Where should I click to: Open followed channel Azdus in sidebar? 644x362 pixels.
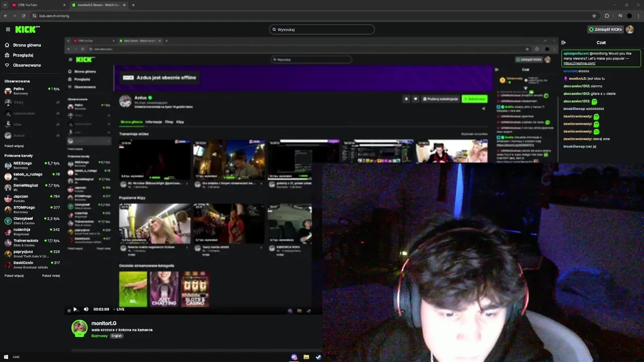32,135
